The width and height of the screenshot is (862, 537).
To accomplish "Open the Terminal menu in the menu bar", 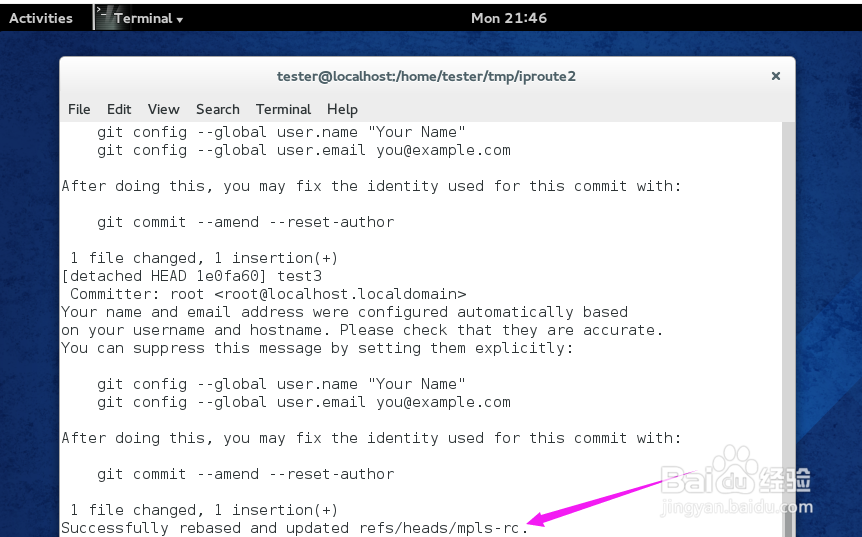I will coord(283,109).
